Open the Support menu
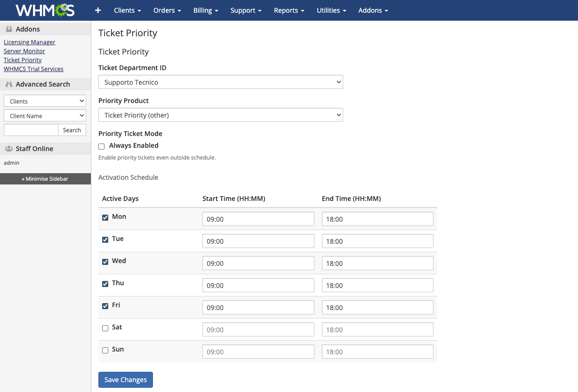Image resolution: width=578 pixels, height=392 pixels. click(x=246, y=10)
